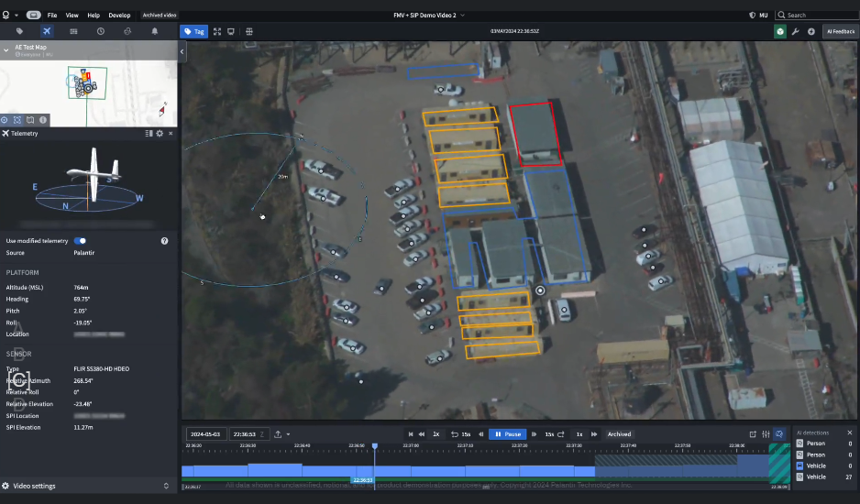The height and width of the screenshot is (504, 860).
Task: Click the Archived button on playback bar
Action: 619,434
